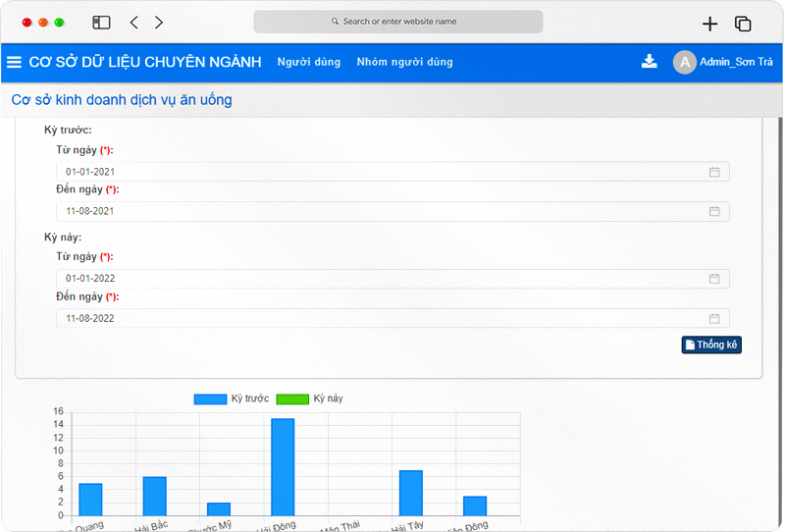
Task: Open the Người dùng menu
Action: coord(309,62)
